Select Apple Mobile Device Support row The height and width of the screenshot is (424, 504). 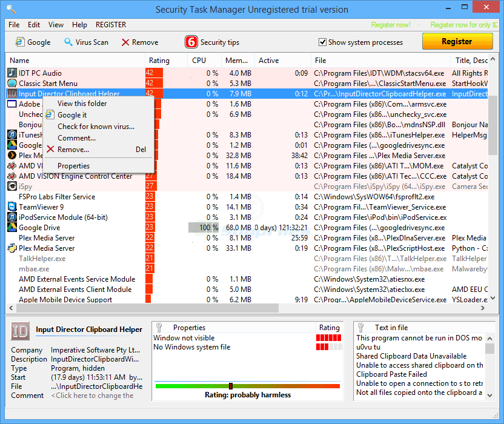pyautogui.click(x=247, y=299)
